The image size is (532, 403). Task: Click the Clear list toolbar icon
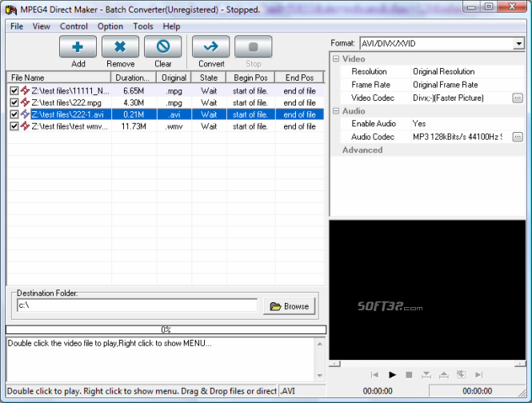pos(163,47)
